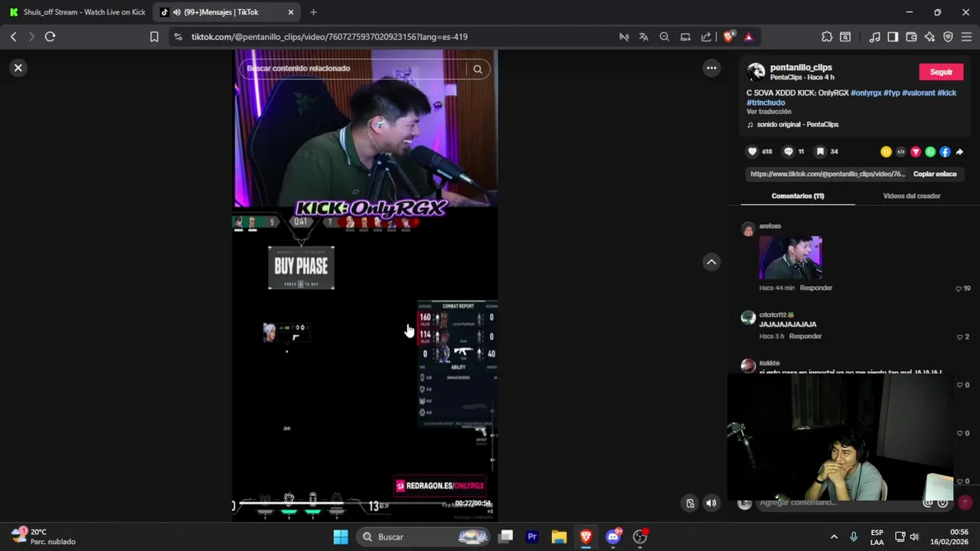Open Brave main hamburger menu
980x551 pixels.
pyautogui.click(x=966, y=37)
